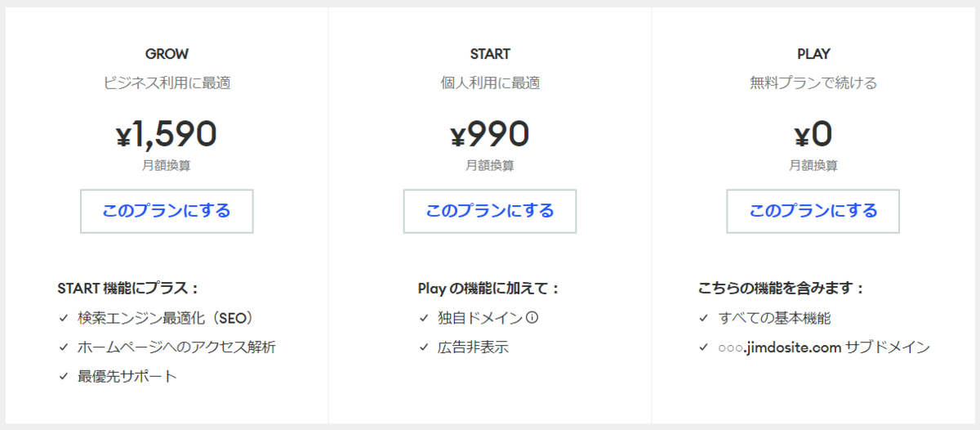Click the ¥1,590 price text
Image resolution: width=980 pixels, height=430 pixels.
(x=167, y=135)
